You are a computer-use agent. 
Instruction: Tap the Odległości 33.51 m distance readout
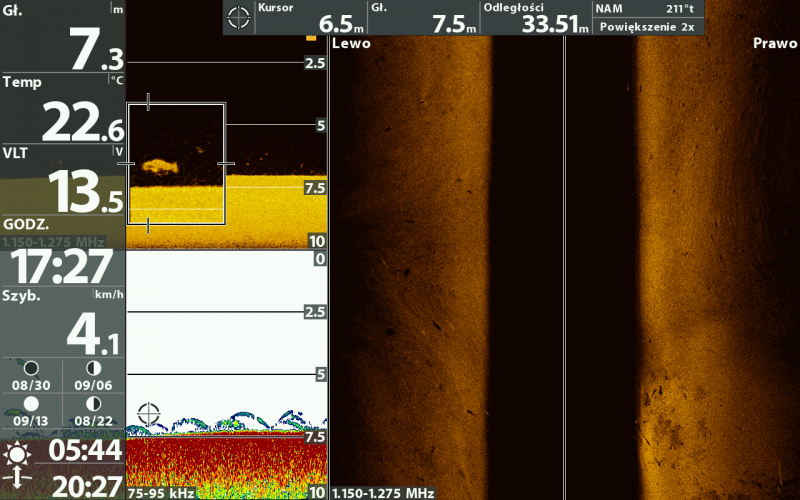pos(535,18)
